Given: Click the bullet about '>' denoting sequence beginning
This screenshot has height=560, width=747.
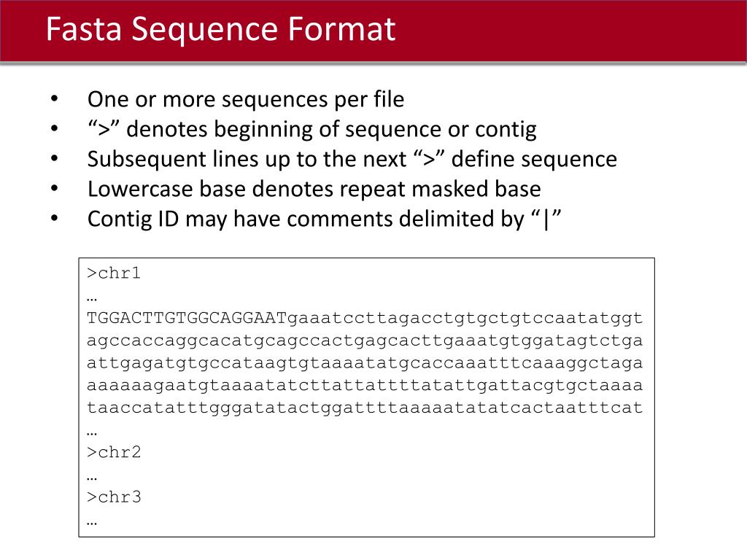Looking at the screenshot, I should coord(312,130).
